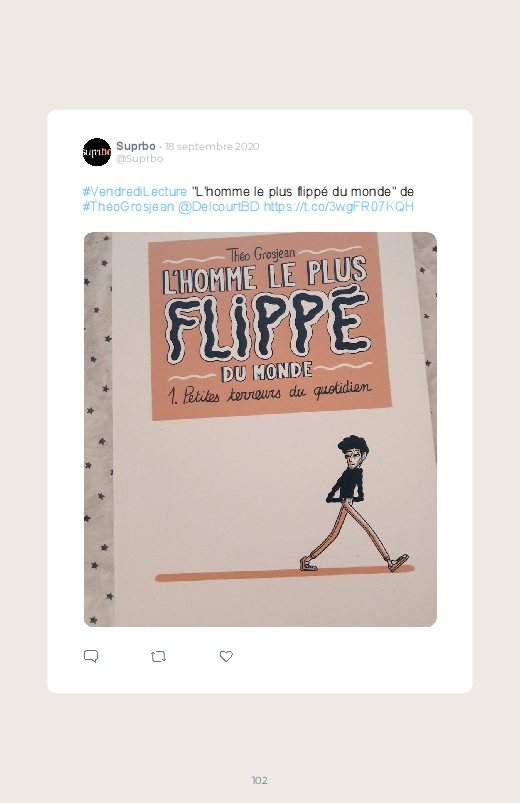The image size is (520, 803).
Task: Follow the t.co shortened link
Action: pos(338,206)
